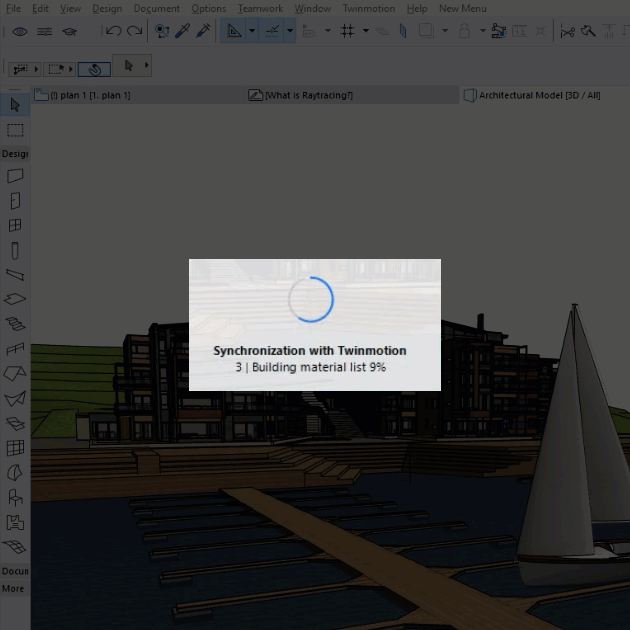Image resolution: width=630 pixels, height=630 pixels.
Task: Expand the first selection method flyout arrow
Action: pos(36,70)
